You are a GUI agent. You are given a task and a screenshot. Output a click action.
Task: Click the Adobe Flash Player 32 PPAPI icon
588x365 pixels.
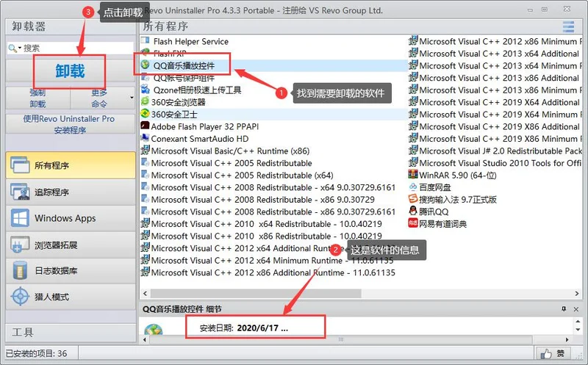click(x=145, y=126)
